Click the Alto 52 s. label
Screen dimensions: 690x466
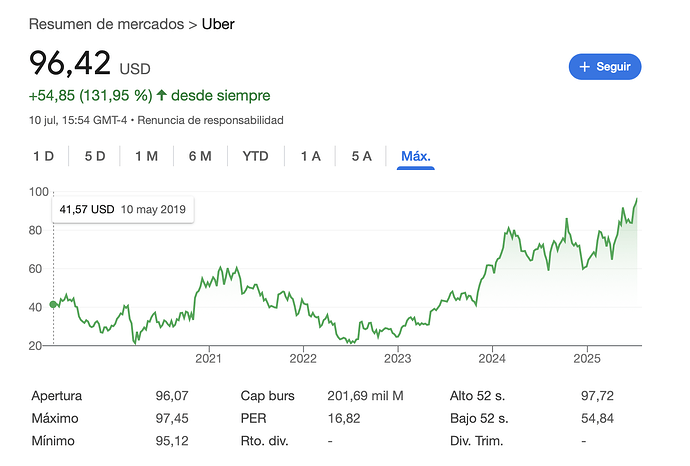[x=477, y=396]
